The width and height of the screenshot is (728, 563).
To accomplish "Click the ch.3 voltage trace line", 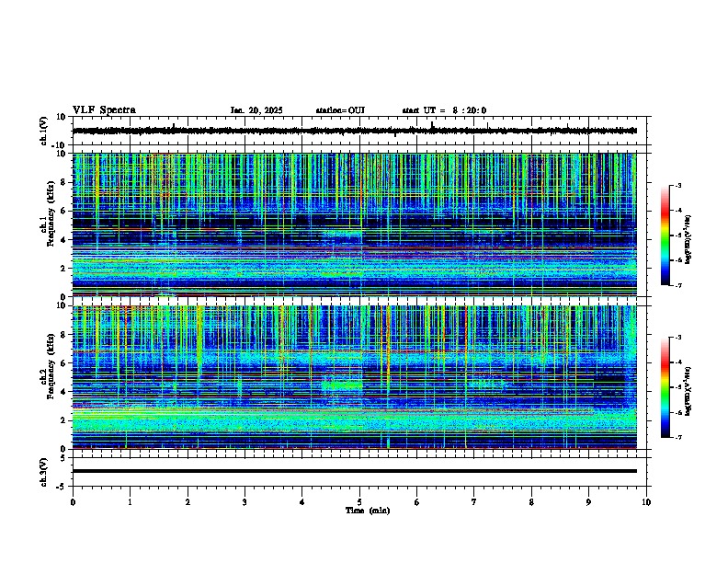I will coord(354,471).
